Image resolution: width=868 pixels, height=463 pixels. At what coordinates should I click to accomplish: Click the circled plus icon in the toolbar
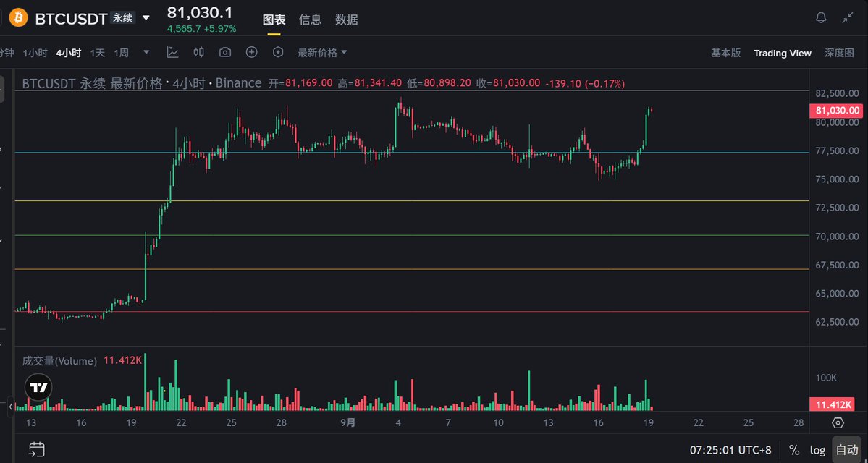pos(252,52)
